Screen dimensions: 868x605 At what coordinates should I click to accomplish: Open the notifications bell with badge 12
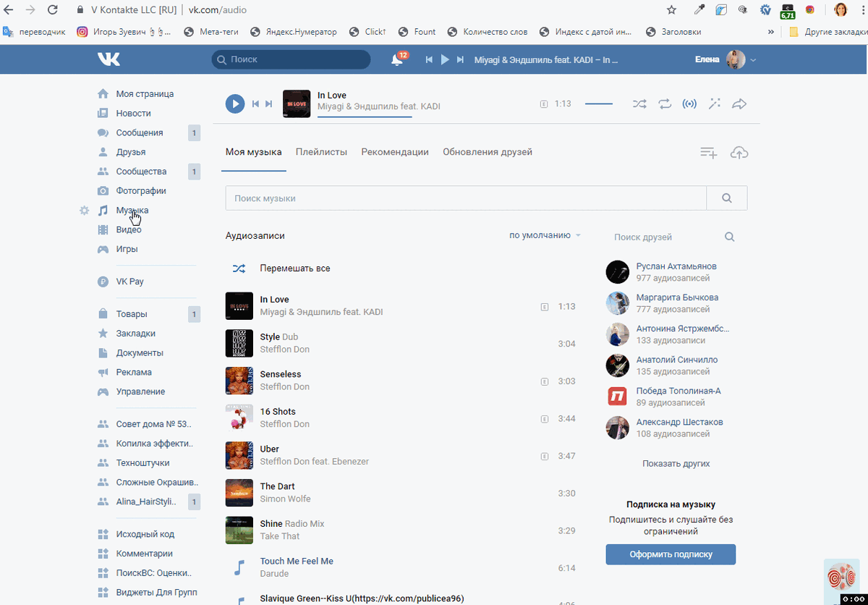tap(397, 59)
